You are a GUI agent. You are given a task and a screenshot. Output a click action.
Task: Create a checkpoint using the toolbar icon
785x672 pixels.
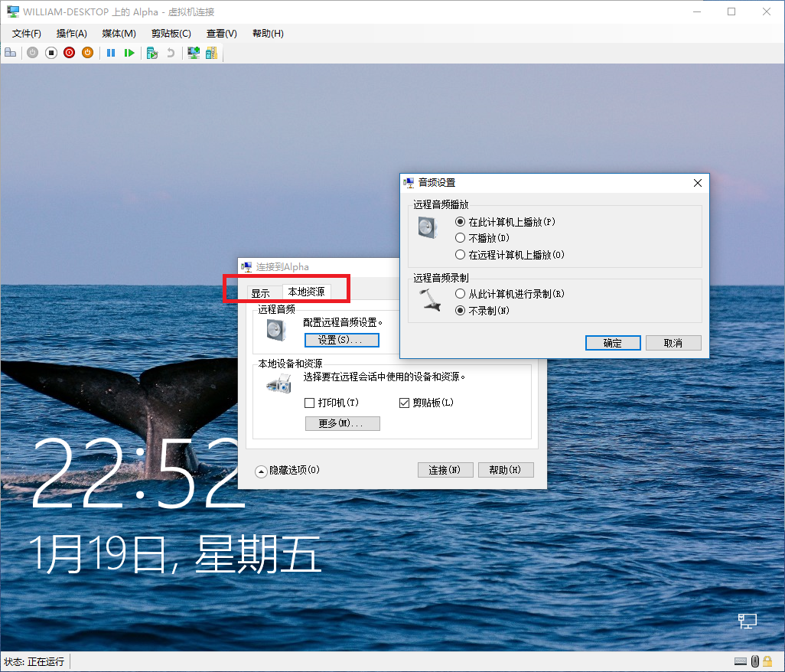click(x=151, y=52)
